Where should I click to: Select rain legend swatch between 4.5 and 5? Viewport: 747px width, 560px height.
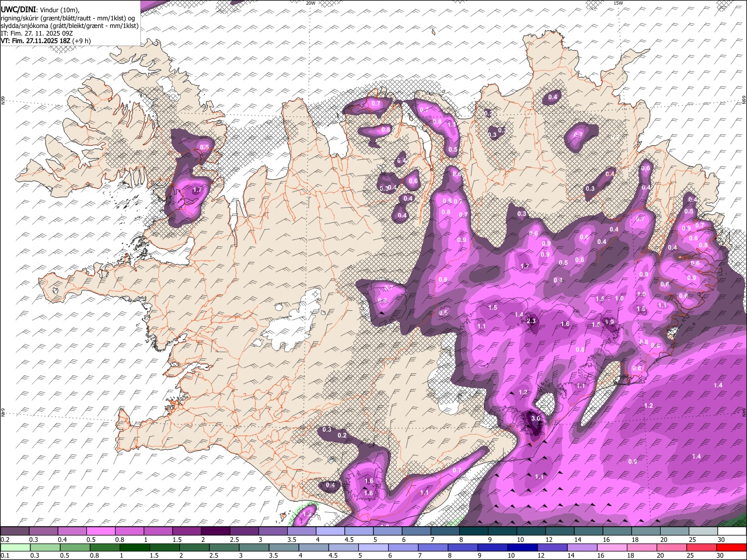343,547
